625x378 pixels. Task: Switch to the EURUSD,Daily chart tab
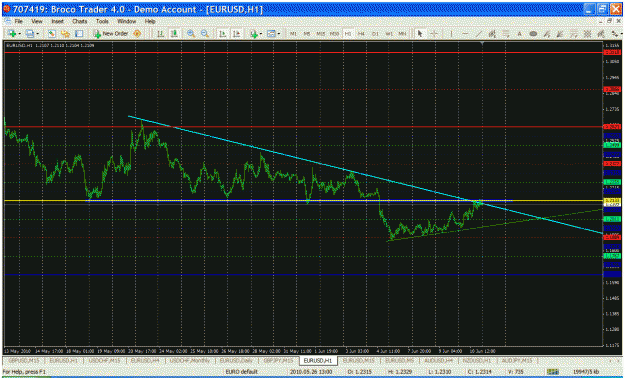(237, 360)
